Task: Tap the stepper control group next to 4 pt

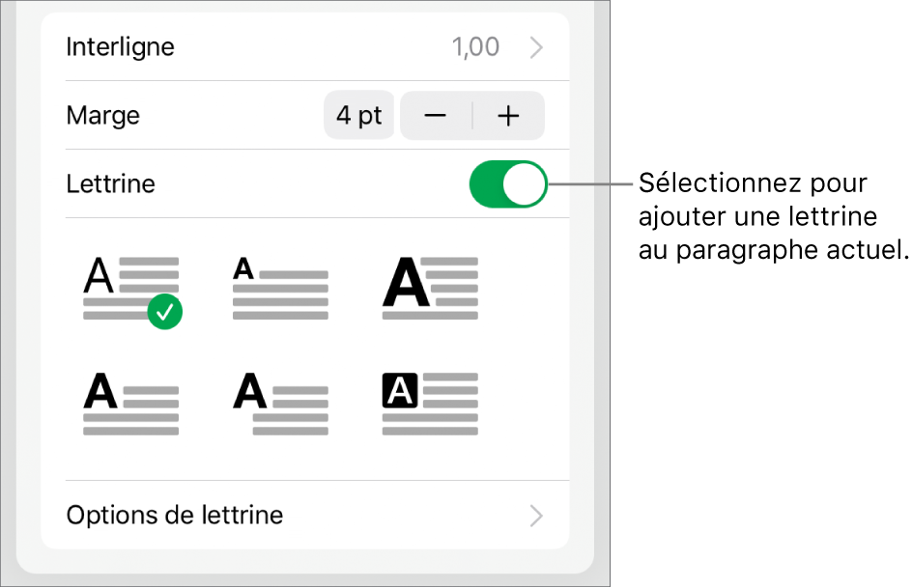Action: coord(472,115)
